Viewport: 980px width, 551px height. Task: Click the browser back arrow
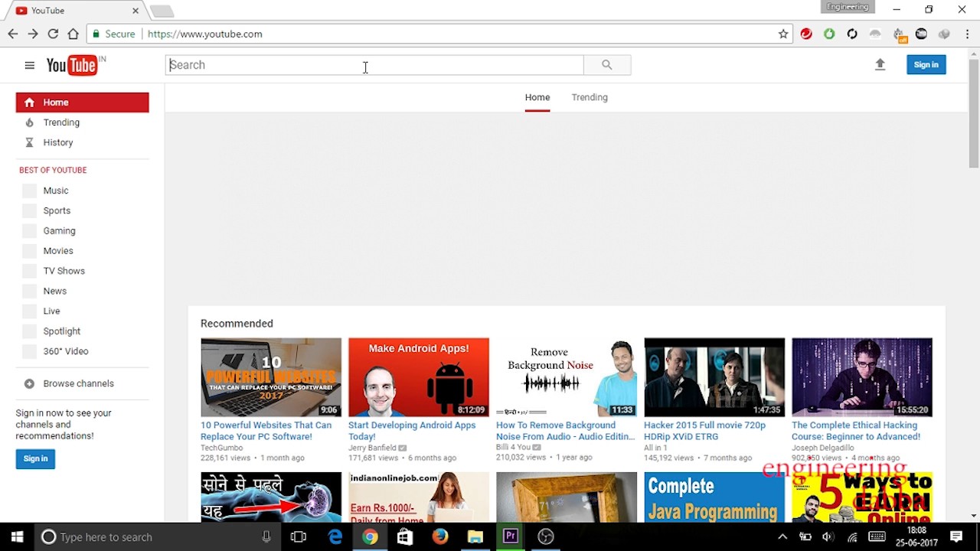click(13, 34)
